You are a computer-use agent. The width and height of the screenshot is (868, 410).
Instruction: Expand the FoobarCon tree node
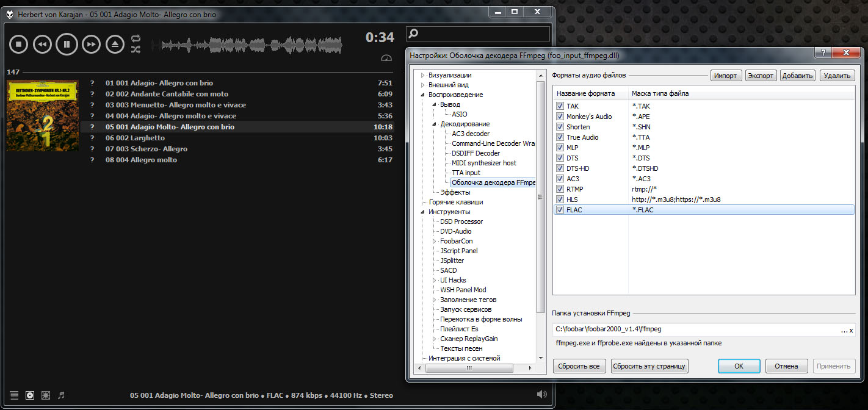pos(435,242)
